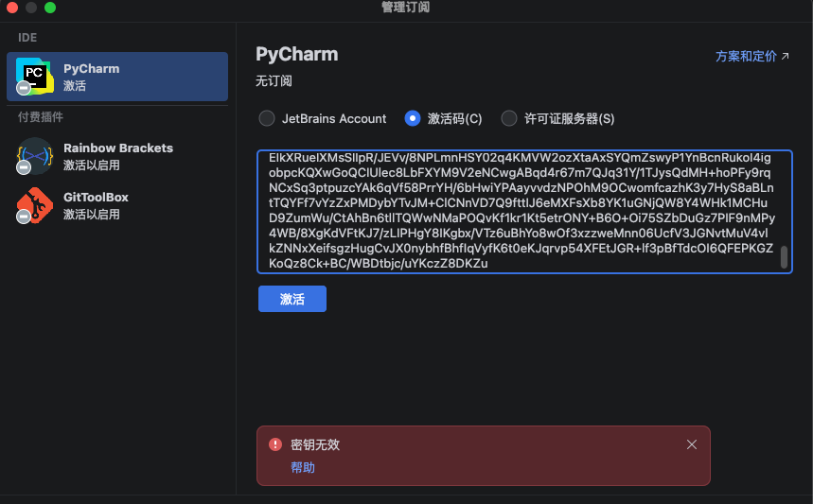Image resolution: width=813 pixels, height=504 pixels.
Task: Select the JetBrains Account radio button
Action: [x=267, y=118]
